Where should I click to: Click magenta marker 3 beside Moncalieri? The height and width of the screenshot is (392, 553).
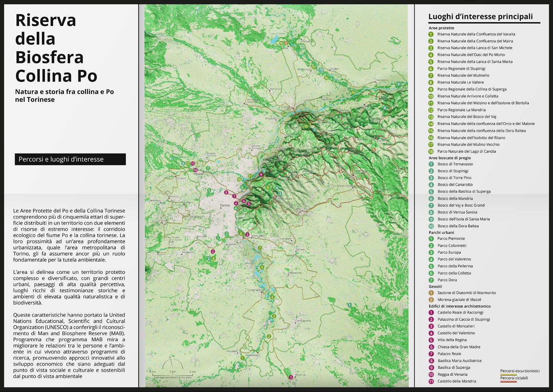pos(247,235)
